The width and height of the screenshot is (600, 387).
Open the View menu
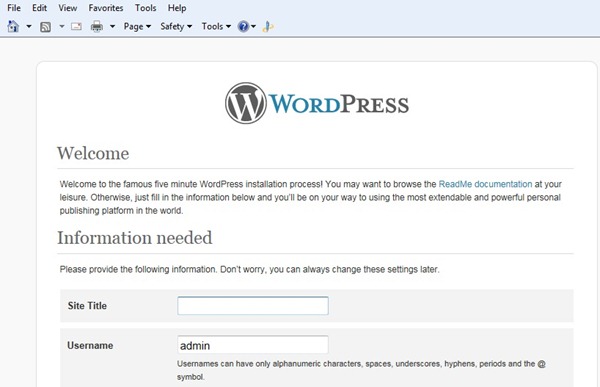67,8
